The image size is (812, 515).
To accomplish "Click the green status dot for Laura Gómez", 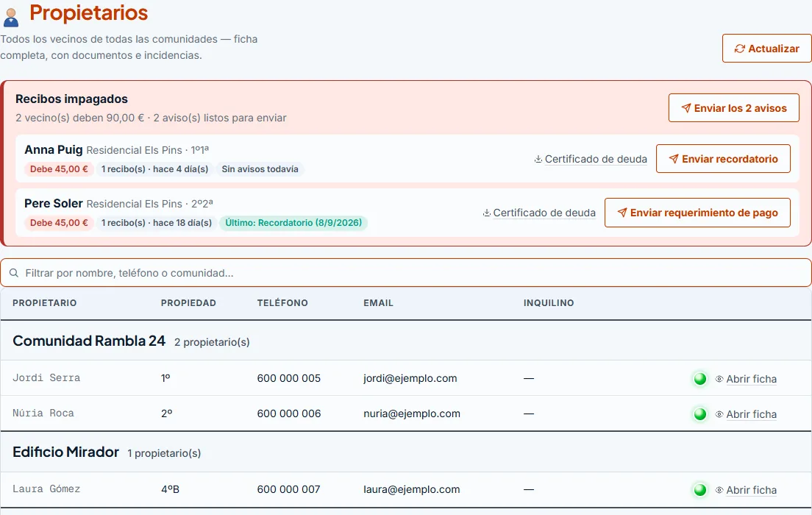I will (700, 489).
